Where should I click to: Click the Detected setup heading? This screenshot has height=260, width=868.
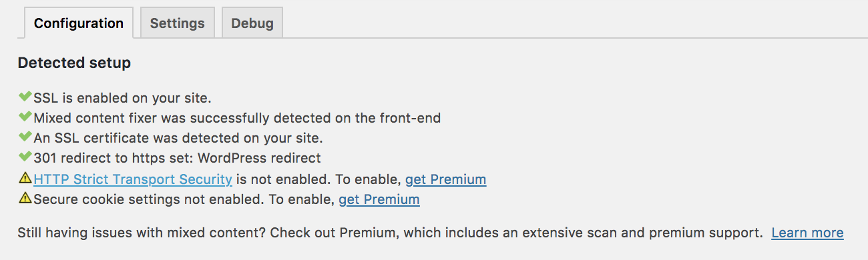point(74,63)
